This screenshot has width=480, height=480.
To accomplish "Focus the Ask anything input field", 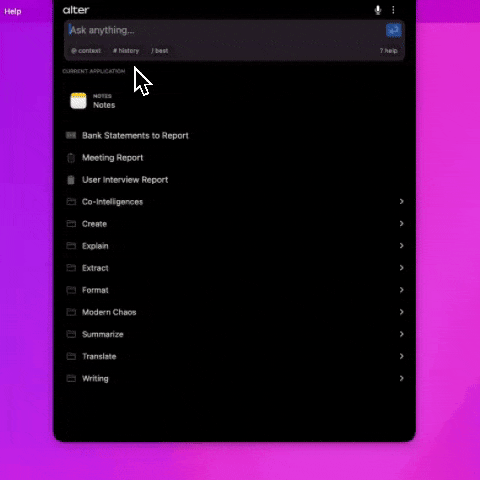I will coord(226,30).
